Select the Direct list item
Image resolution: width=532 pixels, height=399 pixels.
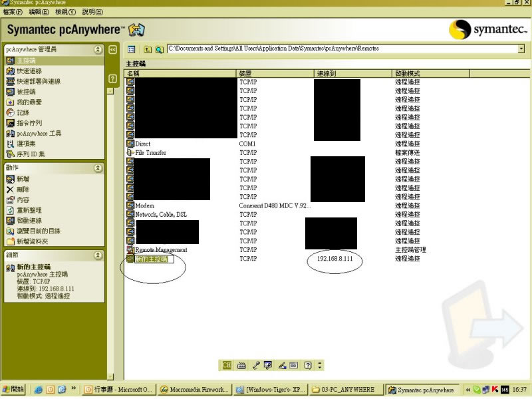[142, 144]
